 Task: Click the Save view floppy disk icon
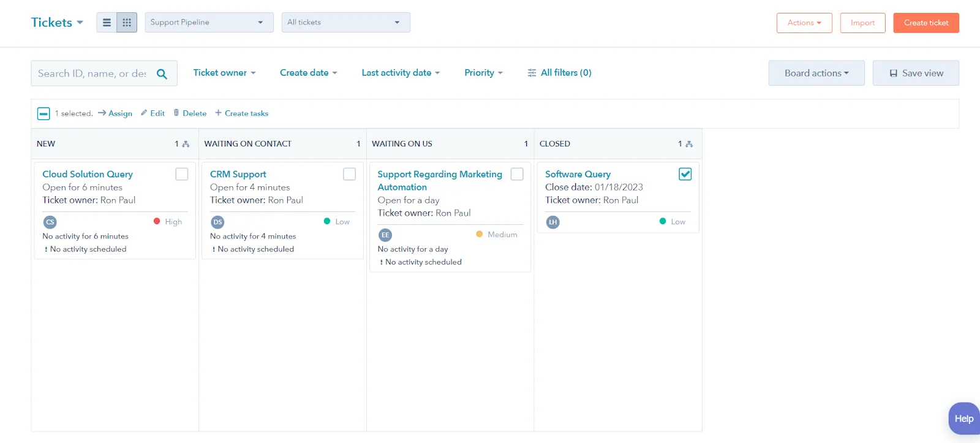coord(894,74)
